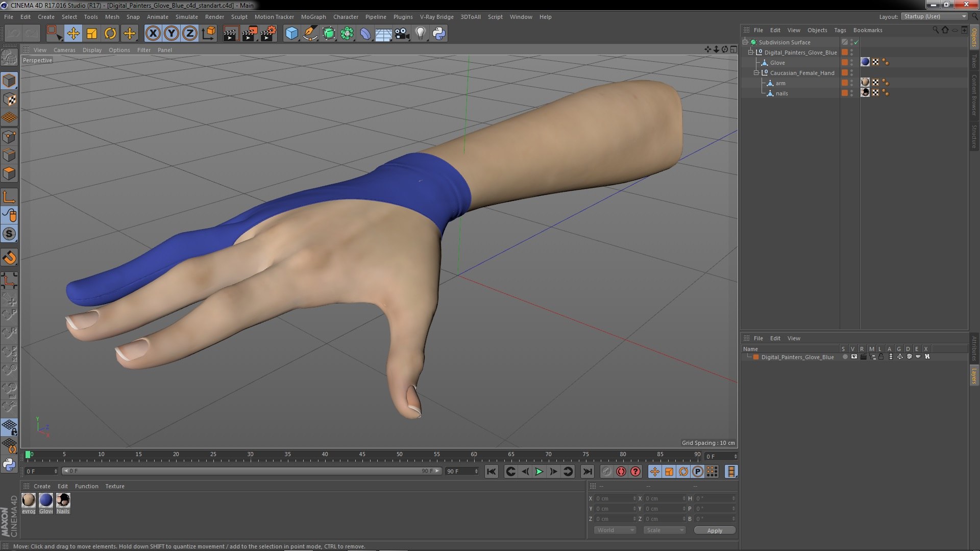Click the Camera object icon
Screen dimensions: 980x551
click(x=402, y=34)
